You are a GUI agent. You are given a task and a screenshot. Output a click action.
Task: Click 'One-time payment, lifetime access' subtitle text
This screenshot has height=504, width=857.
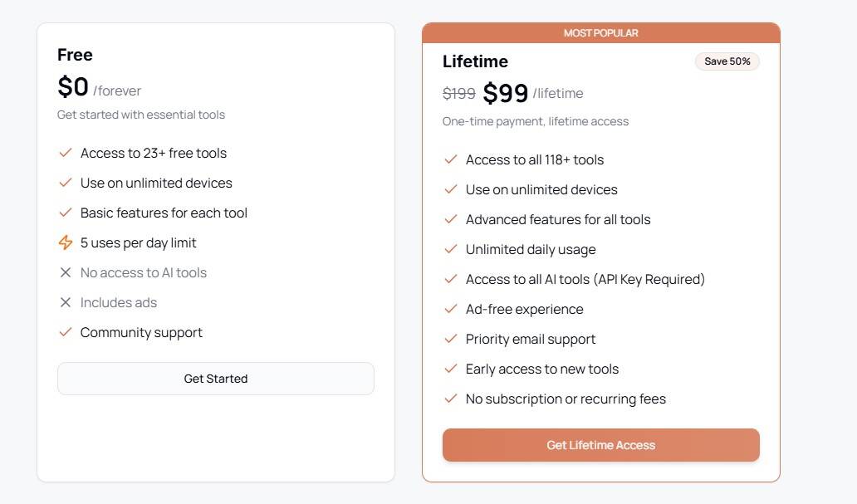coord(535,120)
